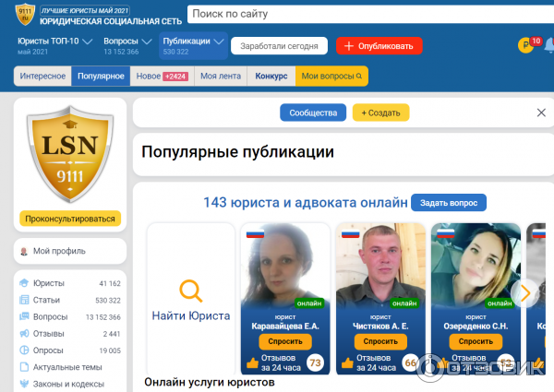
Task: Switch to Интересное tab
Action: click(42, 76)
